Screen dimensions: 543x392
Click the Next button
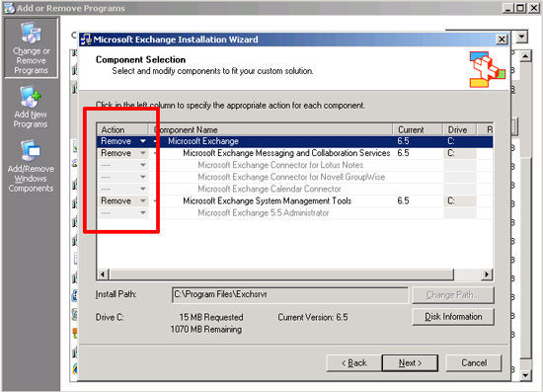410,363
